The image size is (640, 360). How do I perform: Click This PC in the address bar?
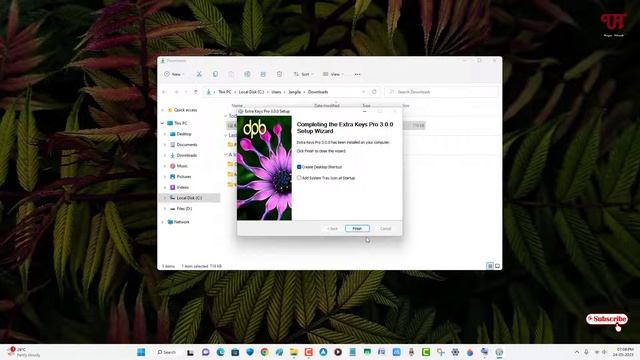click(224, 92)
